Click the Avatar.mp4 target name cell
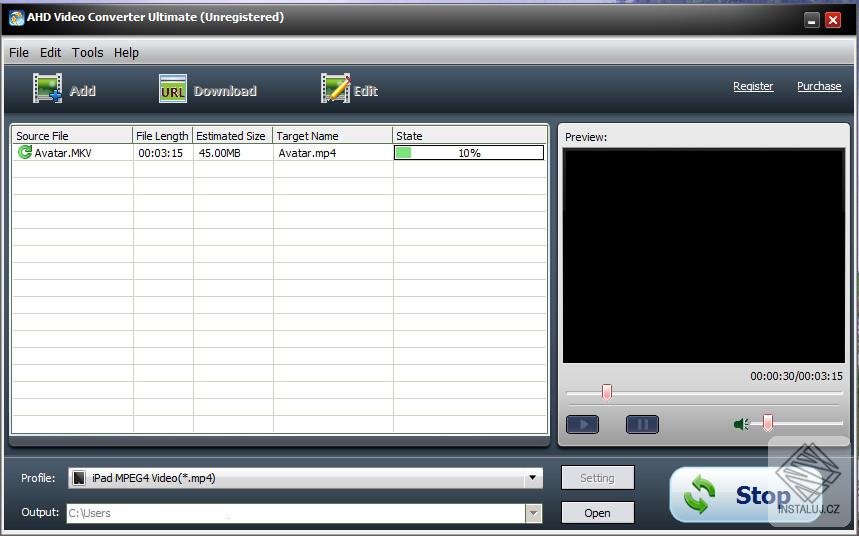859x536 pixels. pyautogui.click(x=307, y=153)
